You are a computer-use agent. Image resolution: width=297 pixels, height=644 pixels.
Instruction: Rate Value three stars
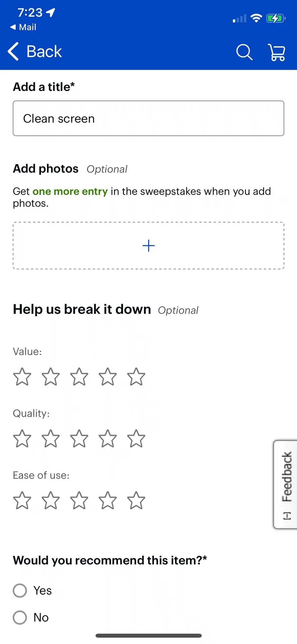coord(79,377)
